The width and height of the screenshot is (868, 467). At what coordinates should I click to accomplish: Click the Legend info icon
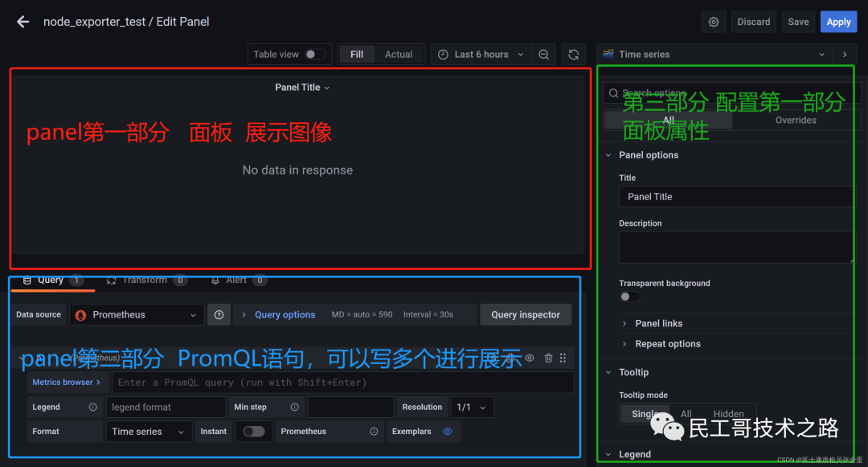pos(93,408)
